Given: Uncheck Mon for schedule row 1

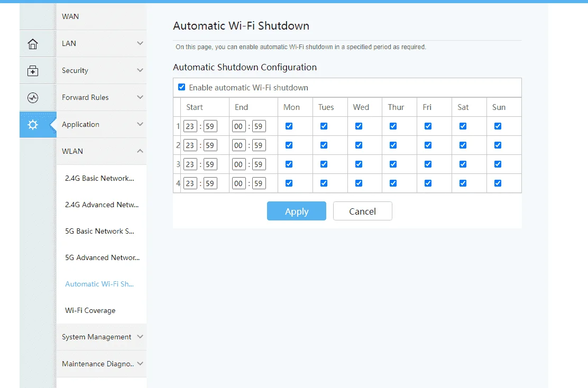Looking at the screenshot, I should click(x=289, y=126).
